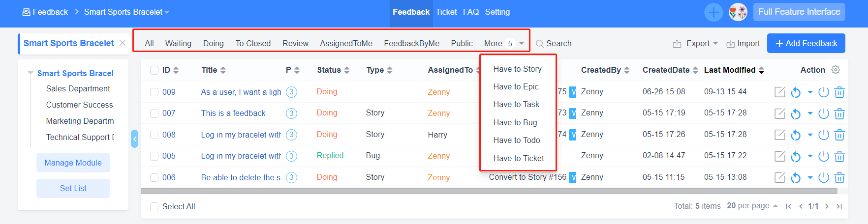Viewport: 868px width, 224px height.
Task: Expand the 20 per page selector
Action: tap(752, 206)
